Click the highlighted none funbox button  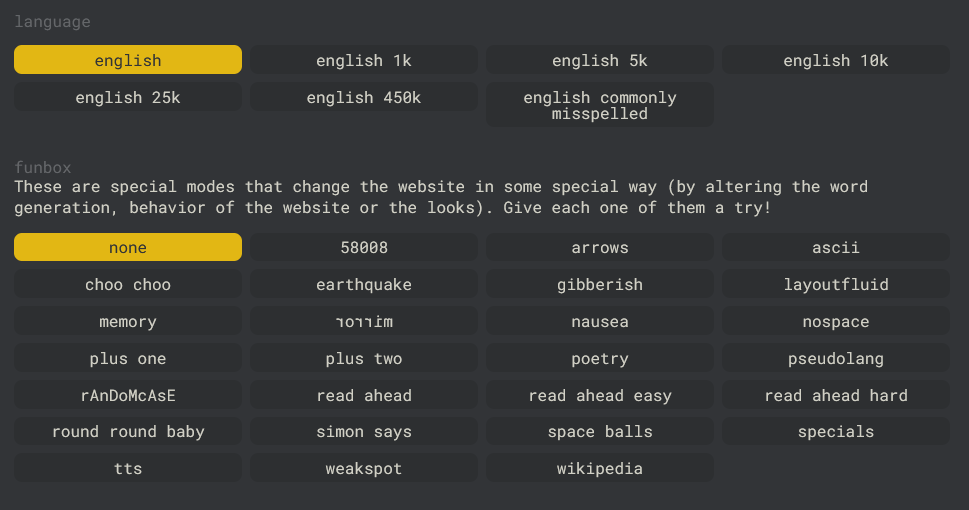tap(128, 247)
